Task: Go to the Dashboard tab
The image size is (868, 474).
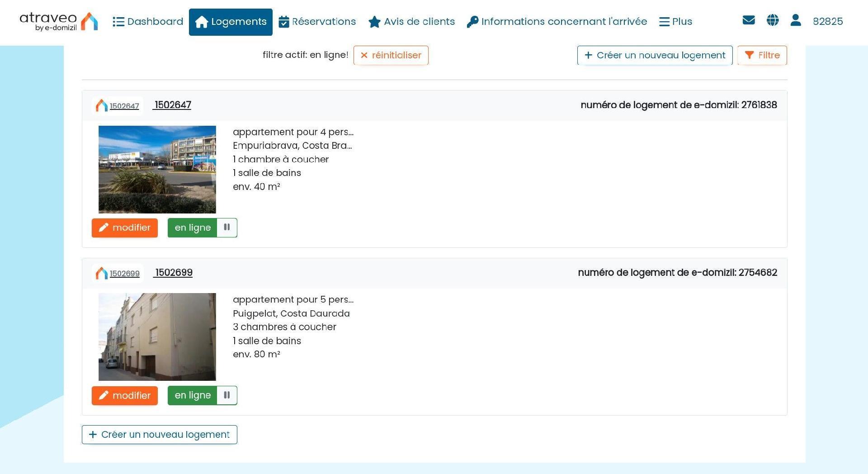Action: point(148,22)
